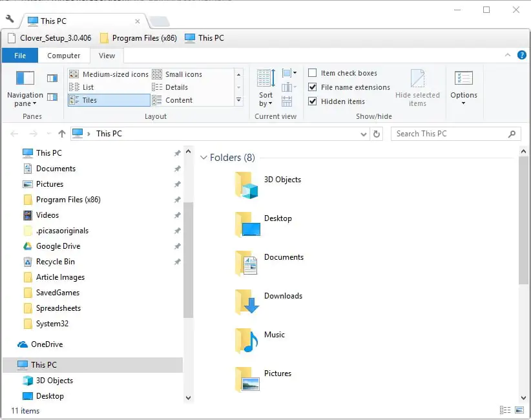This screenshot has height=420, width=531.
Task: Select the Details layout option
Action: click(176, 87)
